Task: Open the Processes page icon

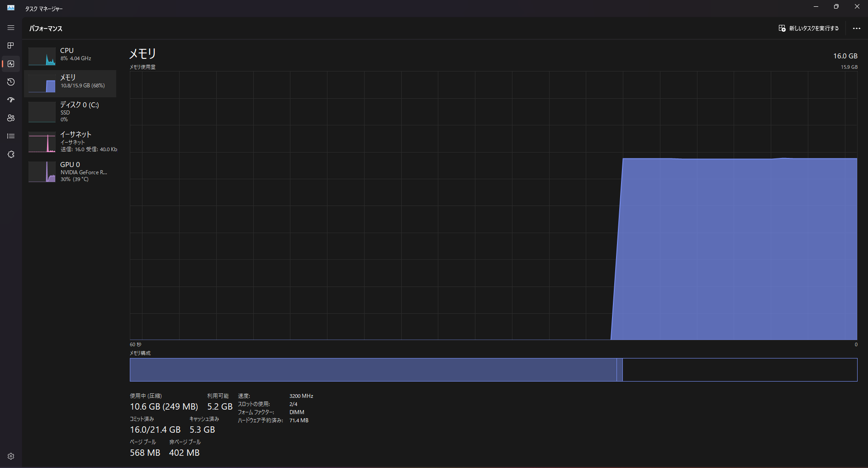Action: pyautogui.click(x=11, y=46)
